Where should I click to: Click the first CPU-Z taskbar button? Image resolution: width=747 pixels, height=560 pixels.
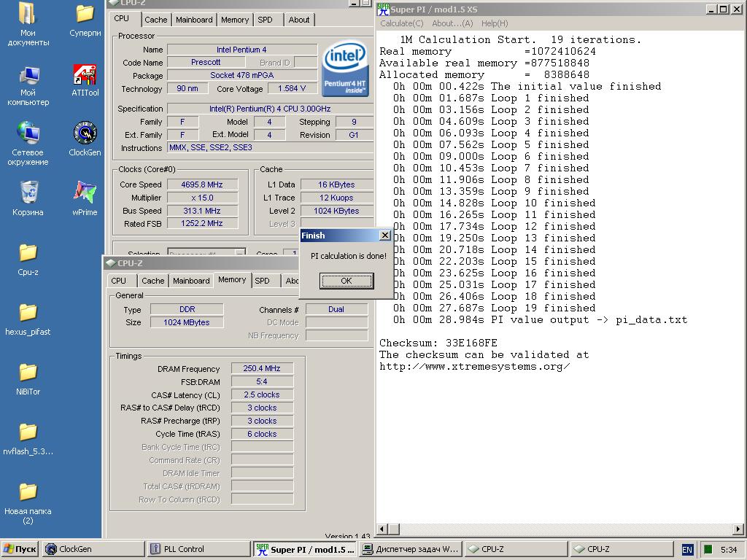[516, 549]
